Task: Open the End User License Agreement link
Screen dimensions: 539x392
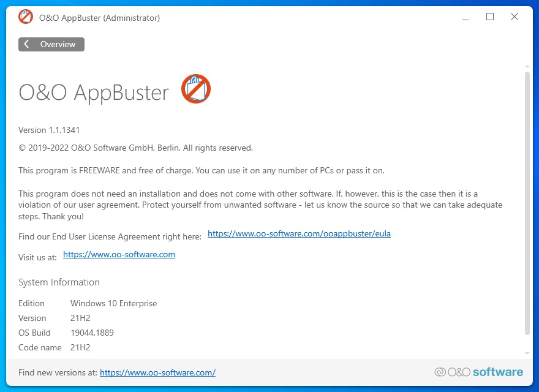Action: click(299, 233)
